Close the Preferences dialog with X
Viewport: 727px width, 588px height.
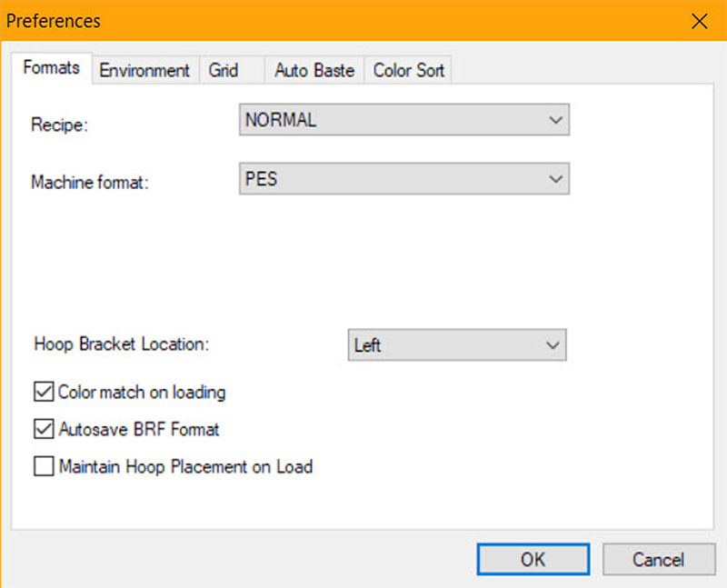click(x=699, y=21)
